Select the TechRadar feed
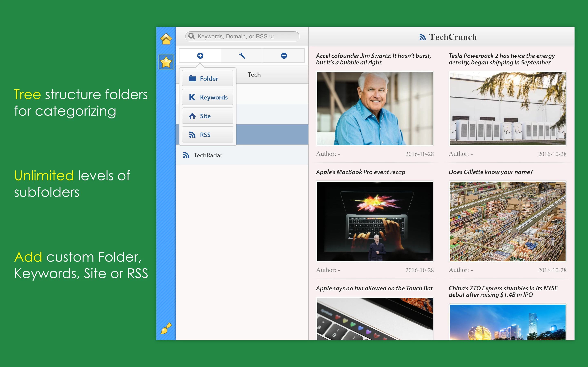This screenshot has width=588, height=367. [208, 155]
